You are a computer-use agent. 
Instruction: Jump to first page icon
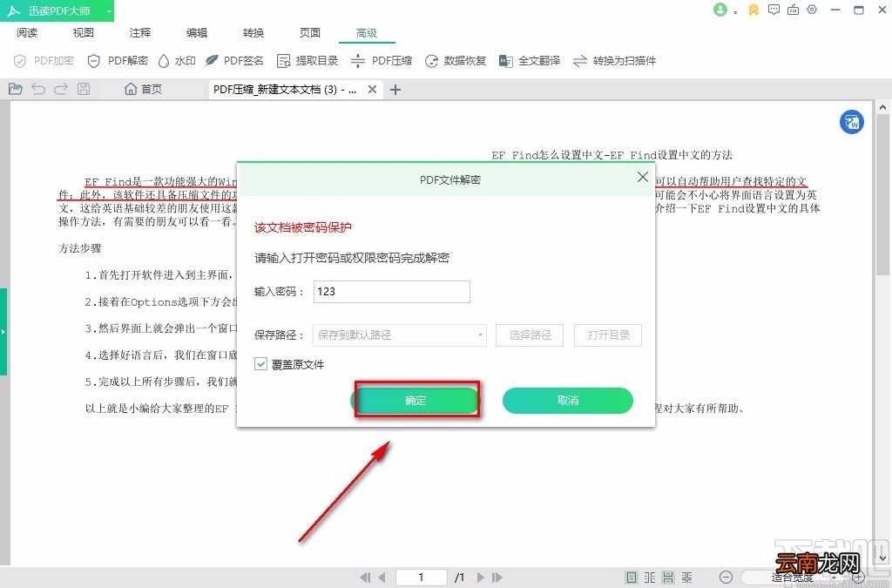tap(366, 578)
